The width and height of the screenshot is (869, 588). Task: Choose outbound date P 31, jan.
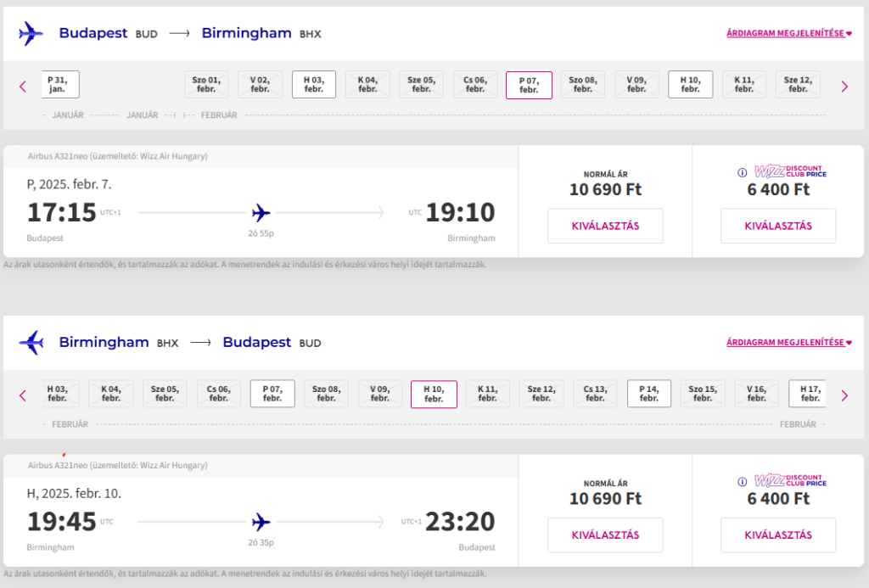[x=60, y=84]
